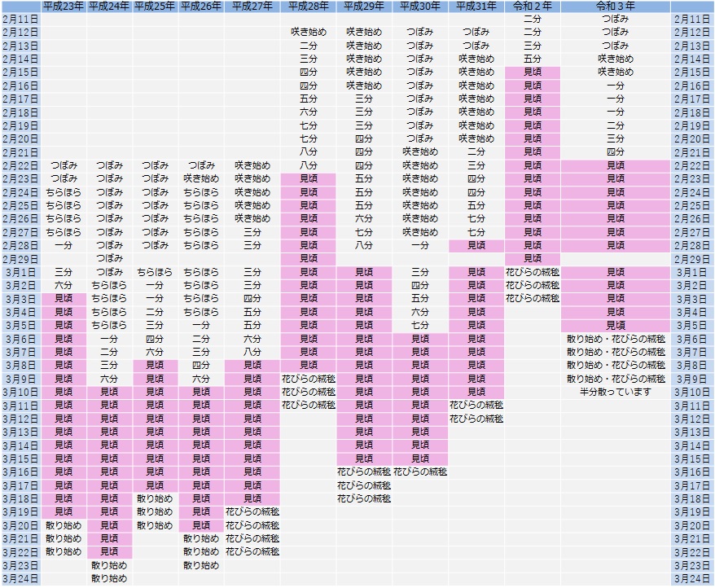Select the left-side 3月1日 row label
The height and width of the screenshot is (588, 715).
click(20, 272)
